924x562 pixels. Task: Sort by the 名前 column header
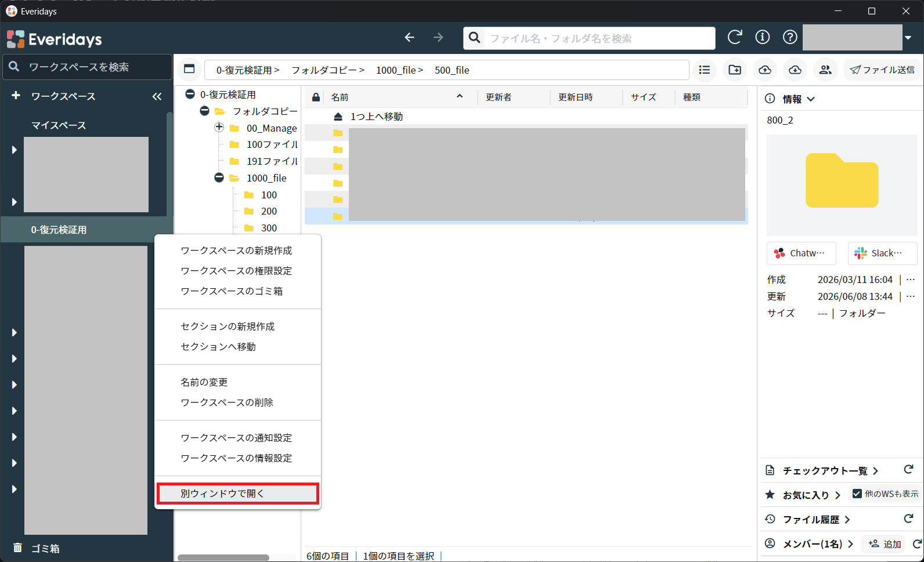340,97
